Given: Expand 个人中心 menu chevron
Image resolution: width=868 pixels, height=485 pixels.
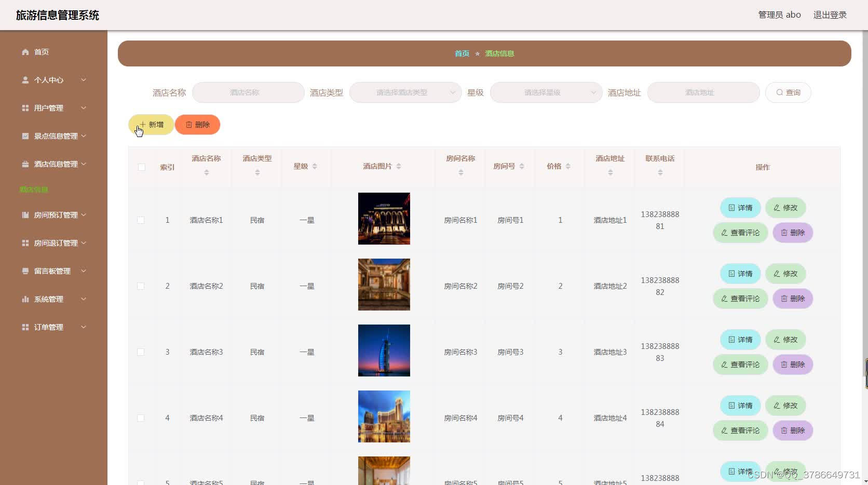Looking at the screenshot, I should tap(84, 80).
